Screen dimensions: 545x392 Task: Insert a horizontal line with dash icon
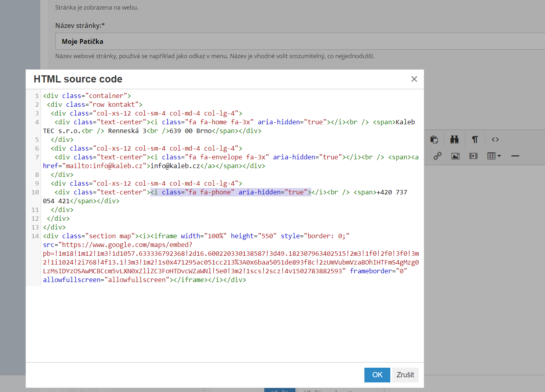point(515,156)
